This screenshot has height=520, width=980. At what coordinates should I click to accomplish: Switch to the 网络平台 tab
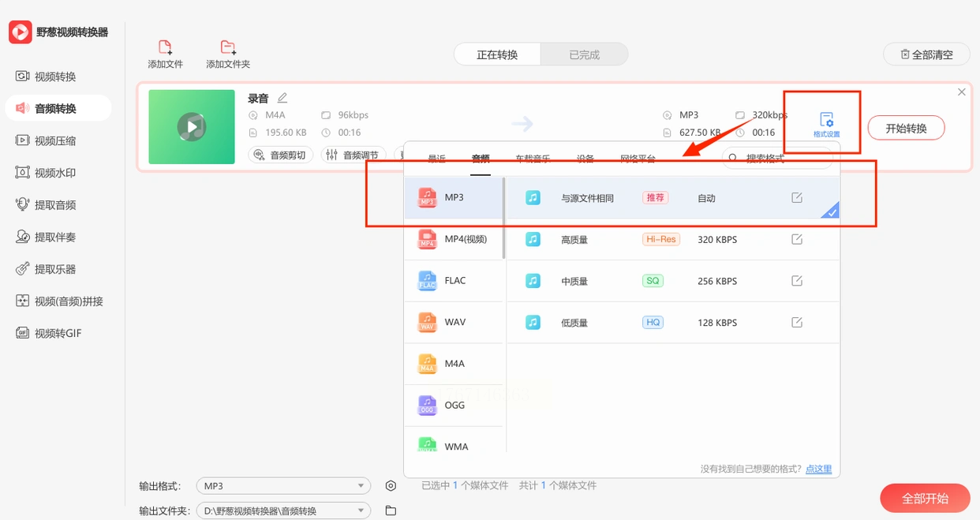coord(638,159)
